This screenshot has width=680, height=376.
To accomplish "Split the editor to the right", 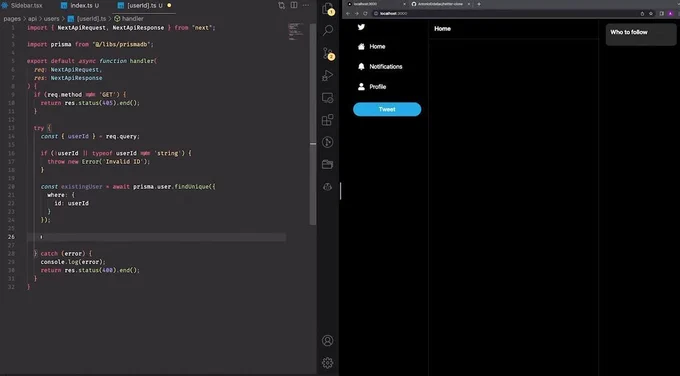I will coord(294,5).
